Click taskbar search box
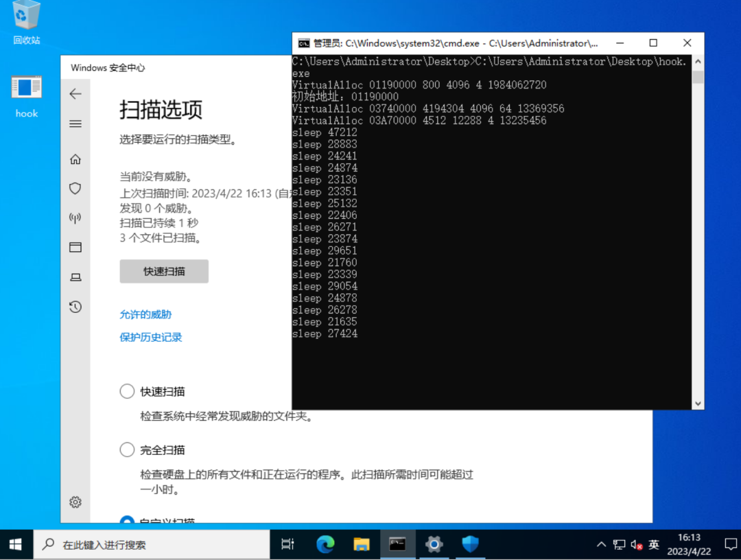 [x=151, y=544]
